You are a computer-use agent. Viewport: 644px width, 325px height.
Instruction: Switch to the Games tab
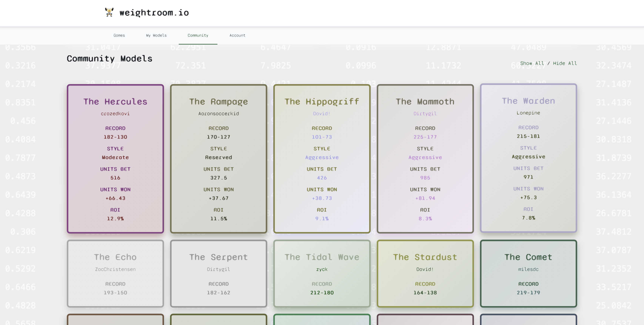coord(119,35)
